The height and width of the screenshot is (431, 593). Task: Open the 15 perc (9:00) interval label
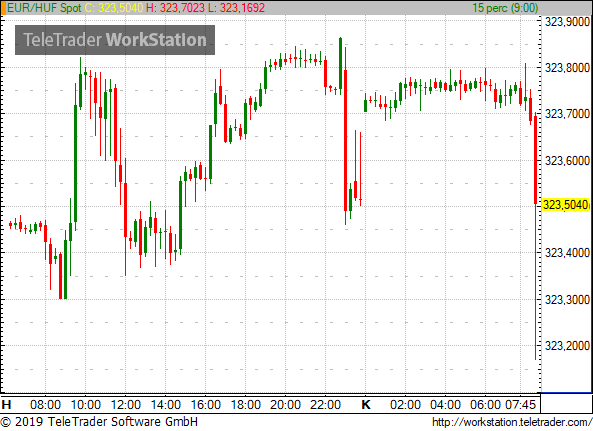(505, 8)
